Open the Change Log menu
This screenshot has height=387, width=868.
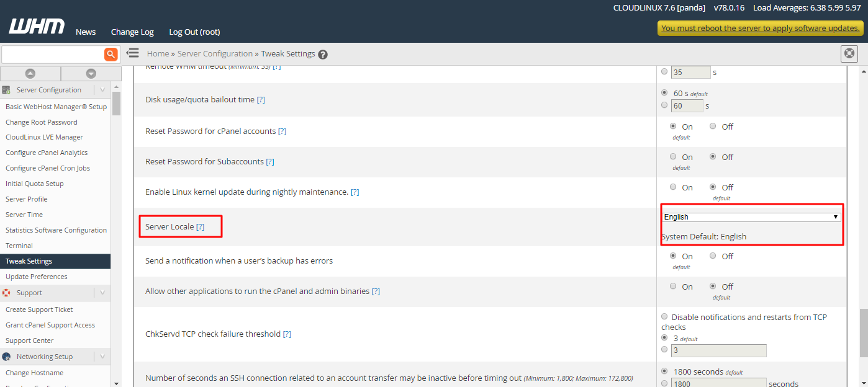tap(132, 32)
